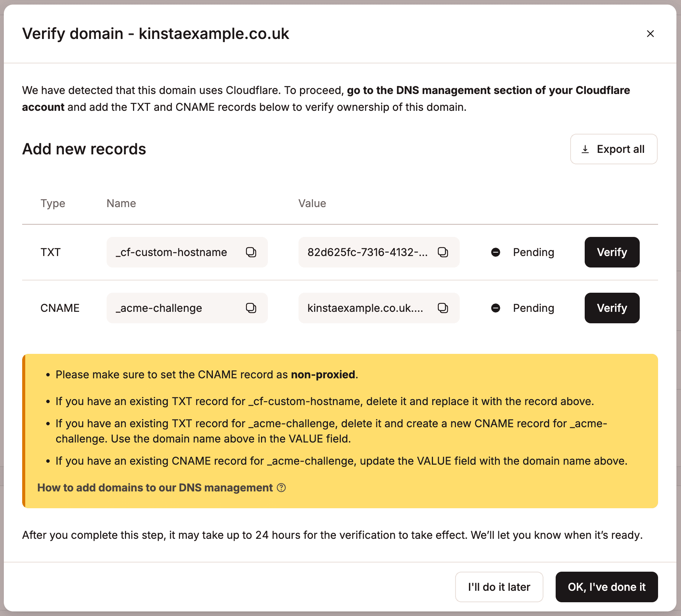Copy the _acme-challenge record name
This screenshot has height=616, width=681.
point(251,308)
